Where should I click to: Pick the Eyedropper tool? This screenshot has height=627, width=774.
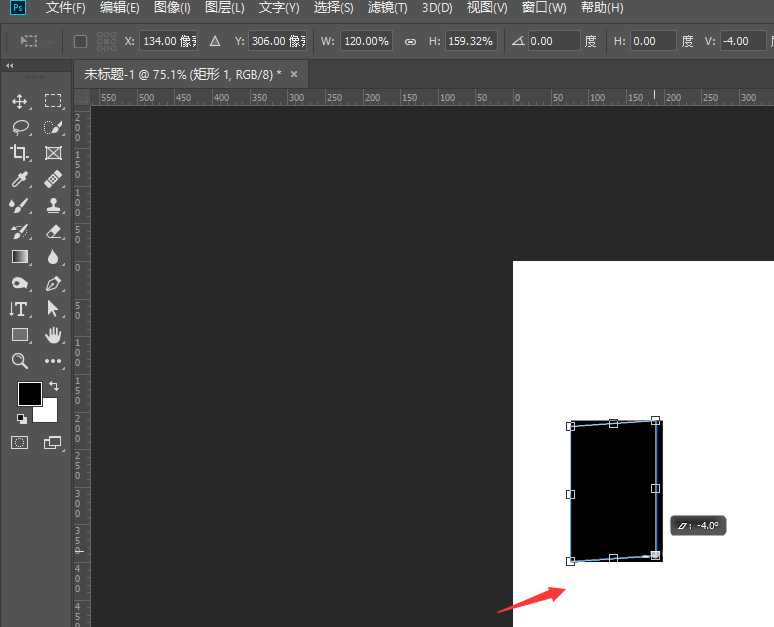[x=19, y=179]
